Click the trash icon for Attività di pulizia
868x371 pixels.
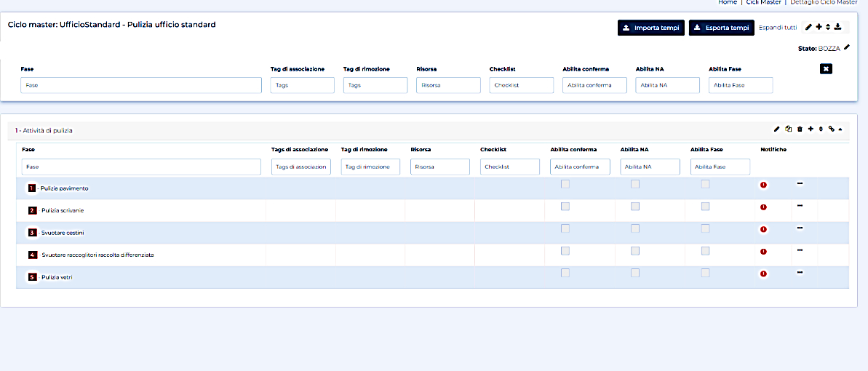(800, 129)
